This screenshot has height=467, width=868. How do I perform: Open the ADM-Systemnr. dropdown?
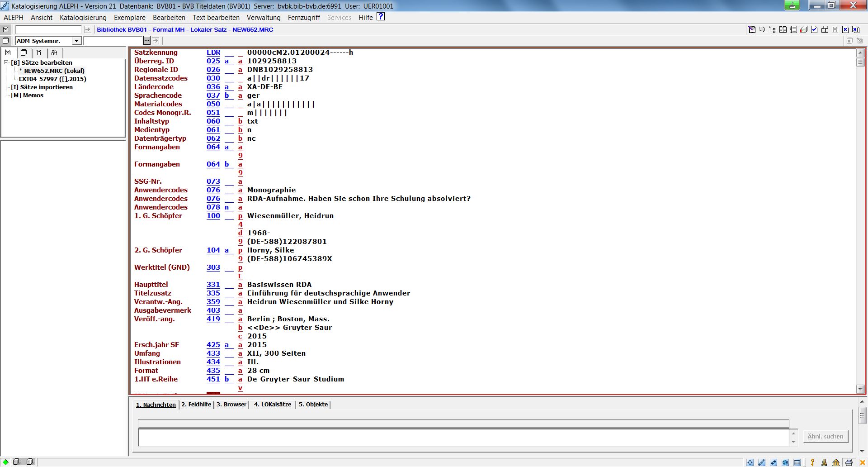(76, 41)
